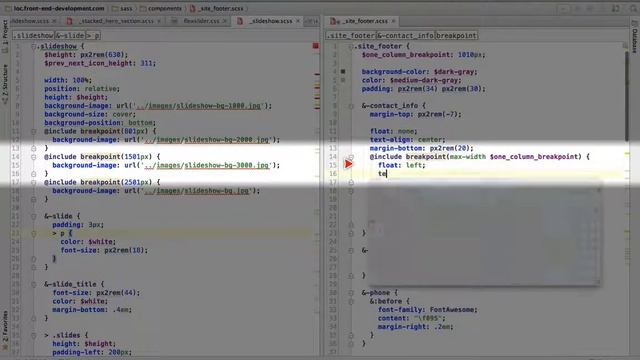Click the red inspection status square in left editor
Image resolution: width=640 pixels, height=360 pixels.
(x=316, y=46)
